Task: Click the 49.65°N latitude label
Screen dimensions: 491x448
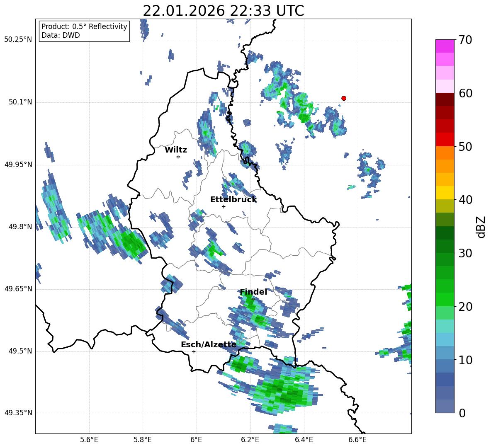Action: pyautogui.click(x=18, y=289)
